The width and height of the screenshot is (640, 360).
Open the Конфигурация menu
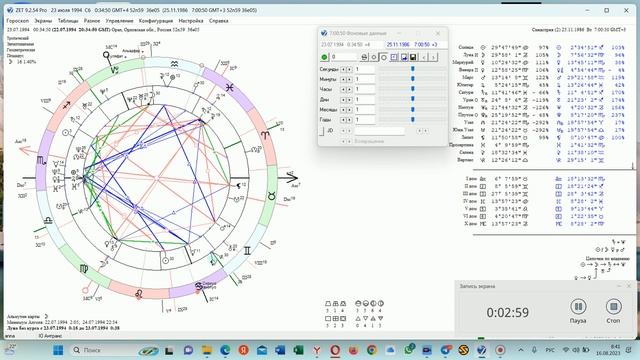coord(156,20)
